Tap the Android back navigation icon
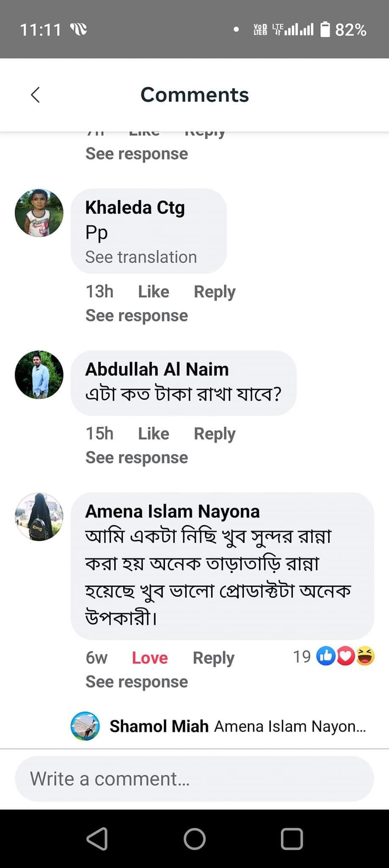The image size is (389, 868). point(97,839)
